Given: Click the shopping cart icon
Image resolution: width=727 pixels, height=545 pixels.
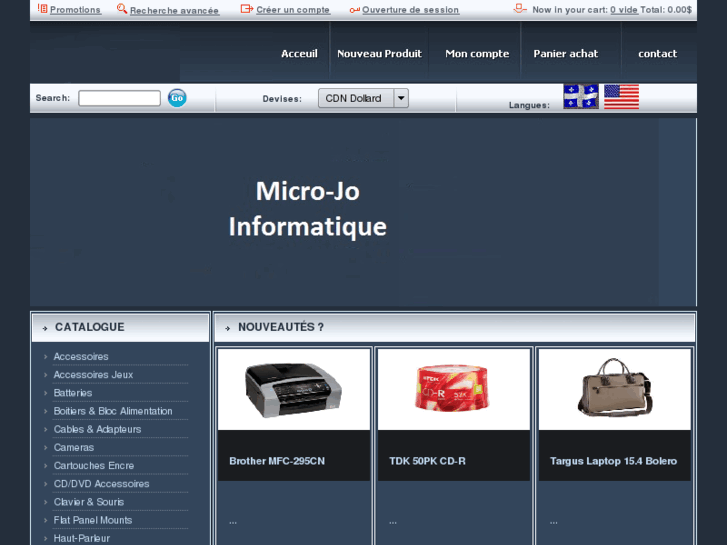Looking at the screenshot, I should pyautogui.click(x=519, y=8).
